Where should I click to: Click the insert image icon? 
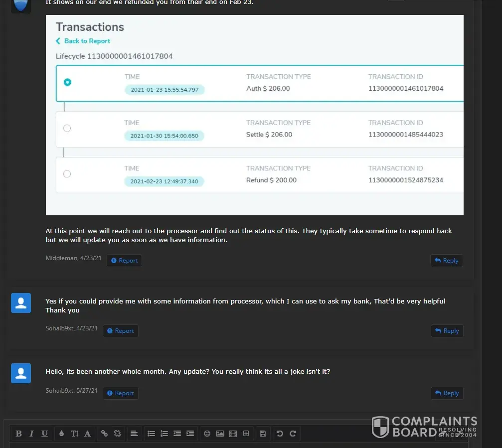coord(220,434)
